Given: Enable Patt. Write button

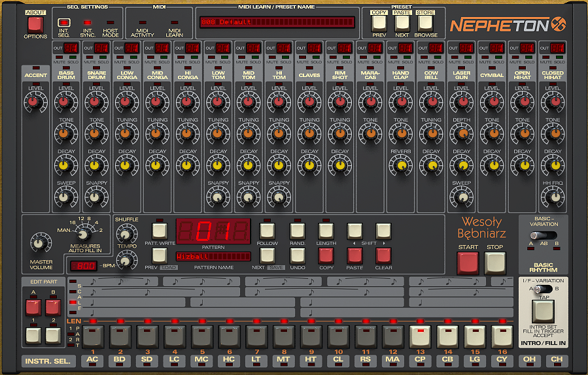Looking at the screenshot, I should point(160,231).
